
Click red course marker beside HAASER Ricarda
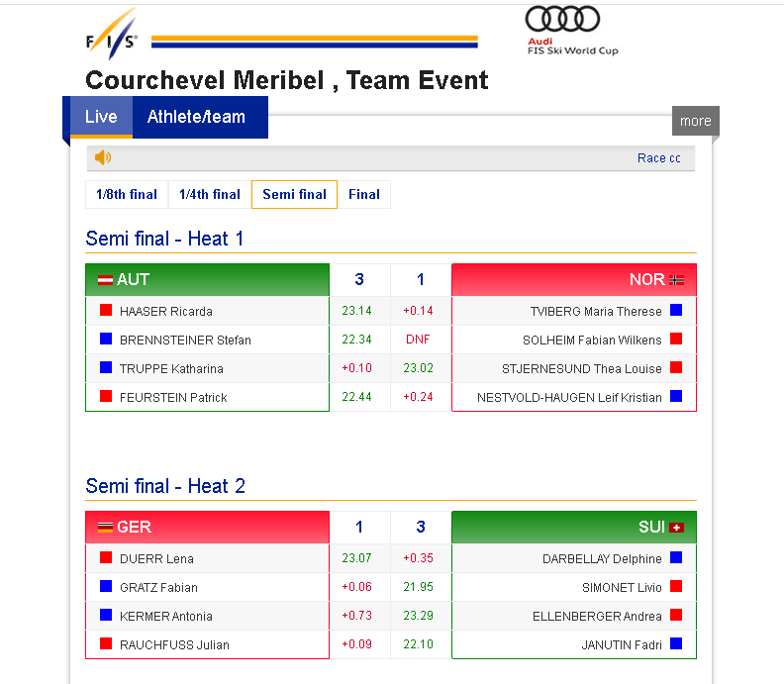tap(106, 310)
